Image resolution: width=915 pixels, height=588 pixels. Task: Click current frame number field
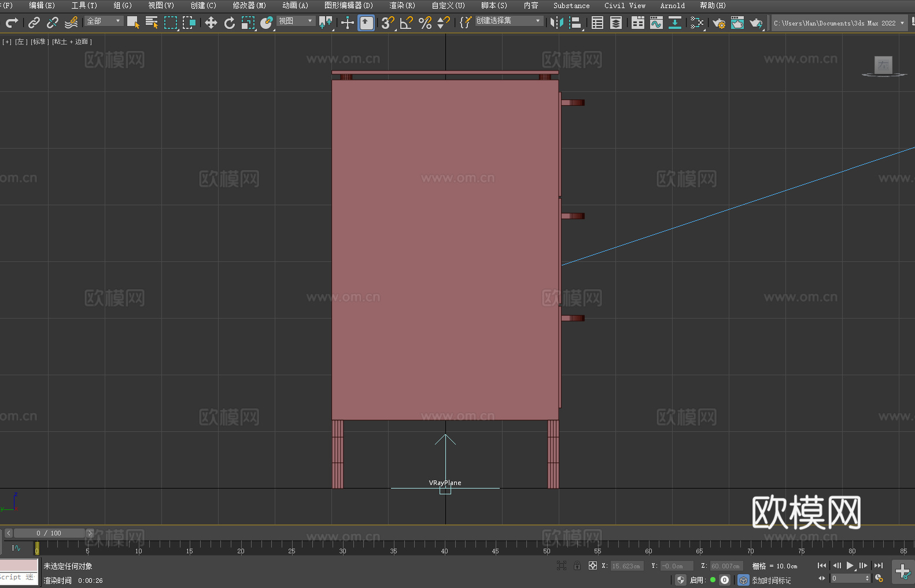[850, 578]
